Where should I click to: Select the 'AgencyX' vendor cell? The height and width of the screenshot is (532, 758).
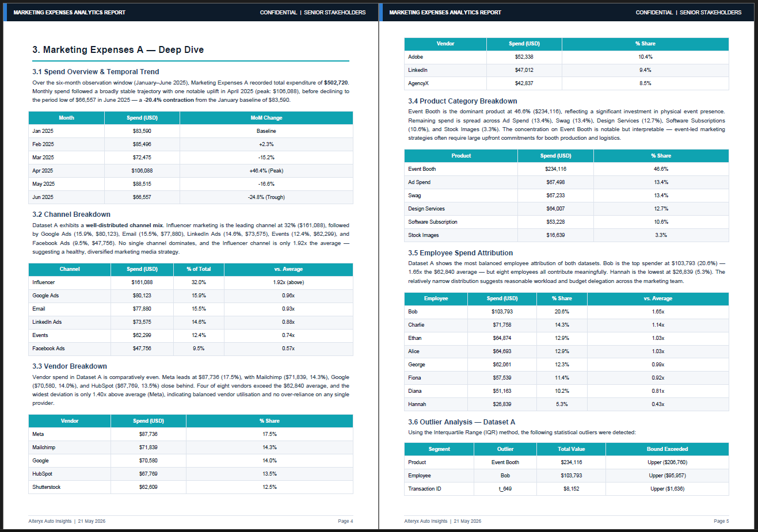point(445,83)
